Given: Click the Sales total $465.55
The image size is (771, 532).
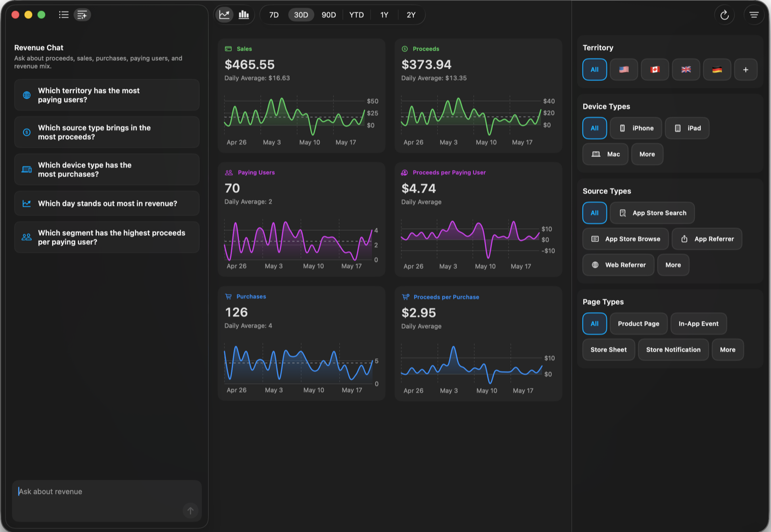Looking at the screenshot, I should click(x=249, y=65).
